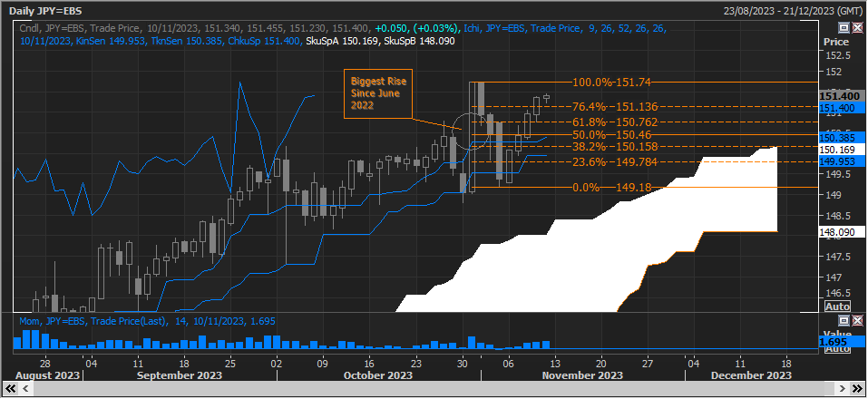868x399 pixels.
Task: Select the 76.4% 151.136 Fibonacci level
Action: tap(616, 106)
